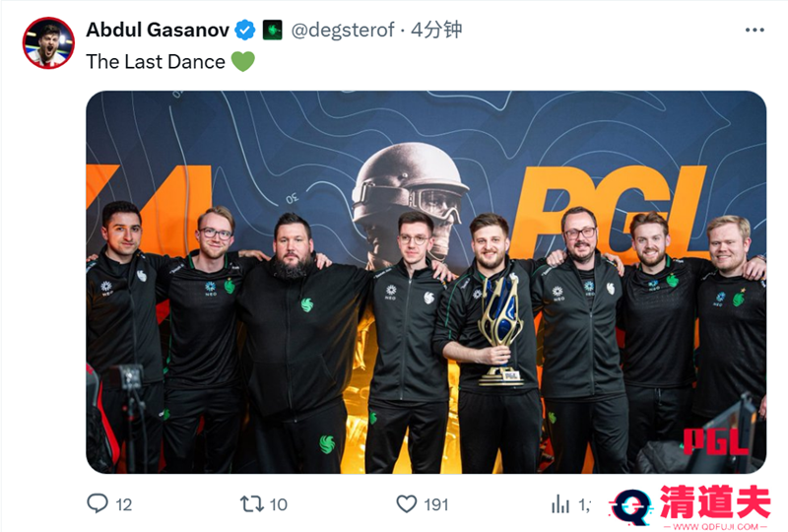Open the 4分钟 timestamp link
Viewport: 788px width, 532px height.
click(436, 31)
